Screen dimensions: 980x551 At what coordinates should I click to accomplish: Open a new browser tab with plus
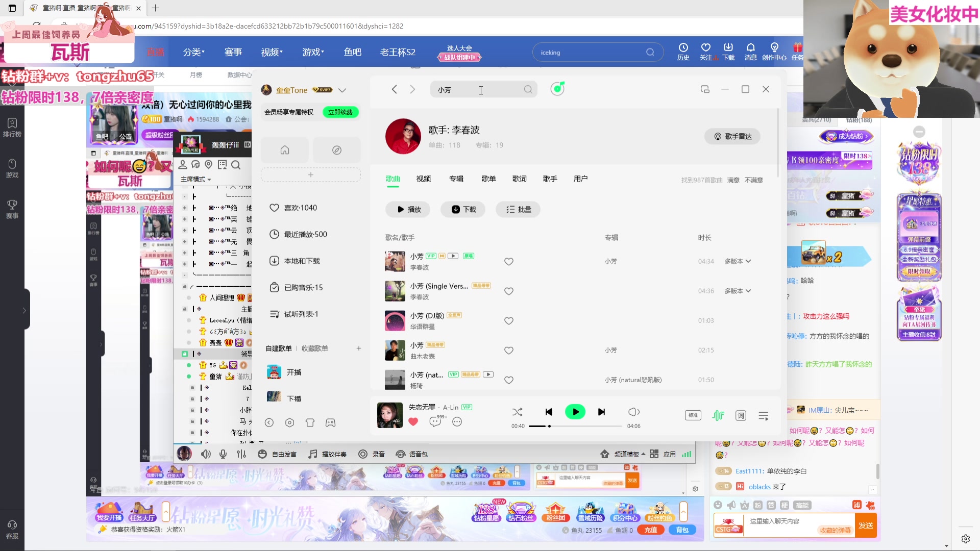(156, 8)
